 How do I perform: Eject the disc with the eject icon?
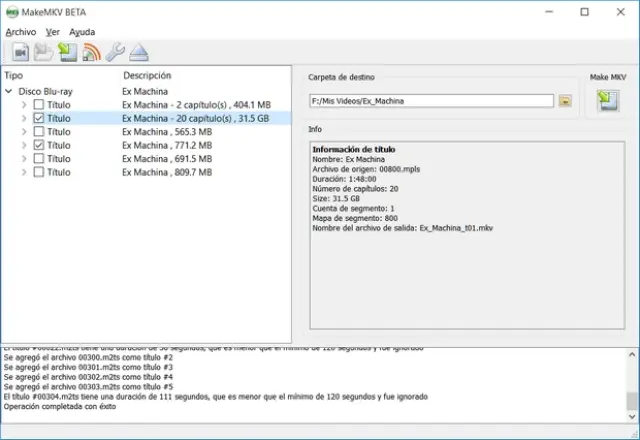point(138,52)
